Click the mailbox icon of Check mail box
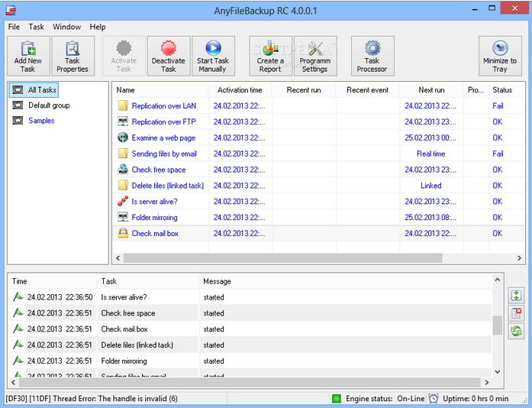 [123, 233]
